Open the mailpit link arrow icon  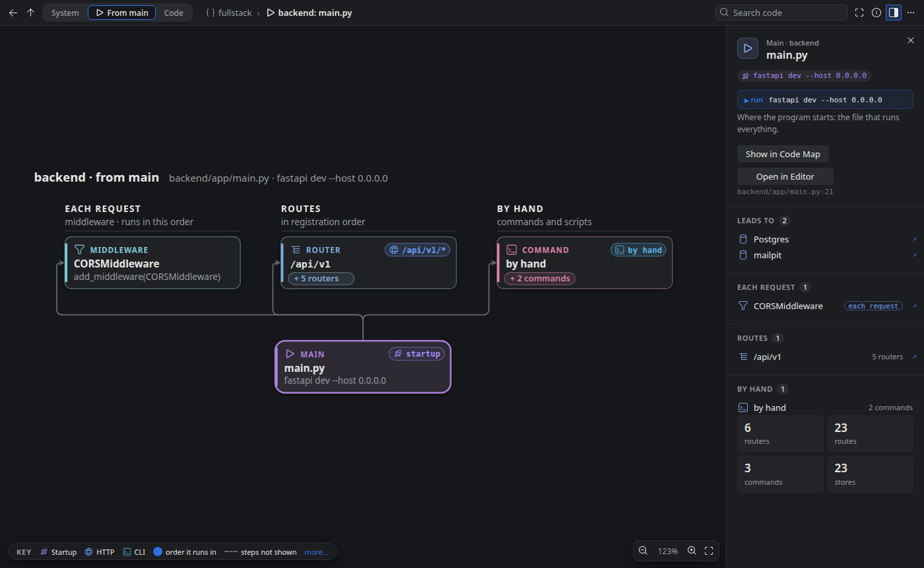(x=914, y=255)
